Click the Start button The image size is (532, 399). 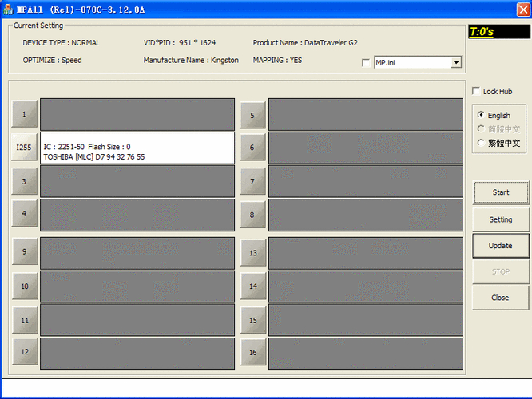500,192
